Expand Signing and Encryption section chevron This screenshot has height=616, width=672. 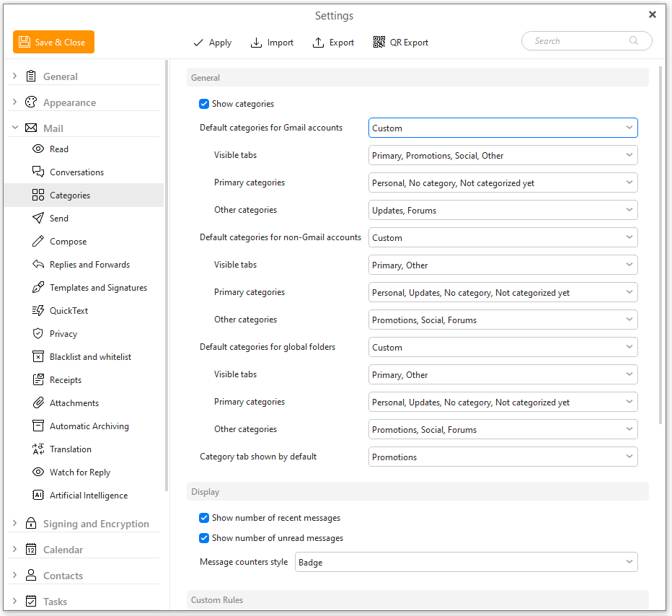(x=15, y=523)
